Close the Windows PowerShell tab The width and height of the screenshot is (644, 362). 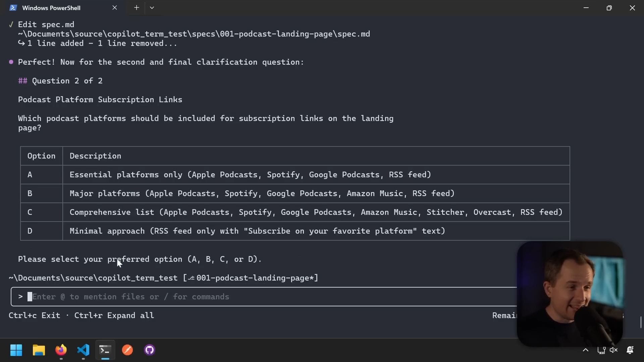(115, 8)
